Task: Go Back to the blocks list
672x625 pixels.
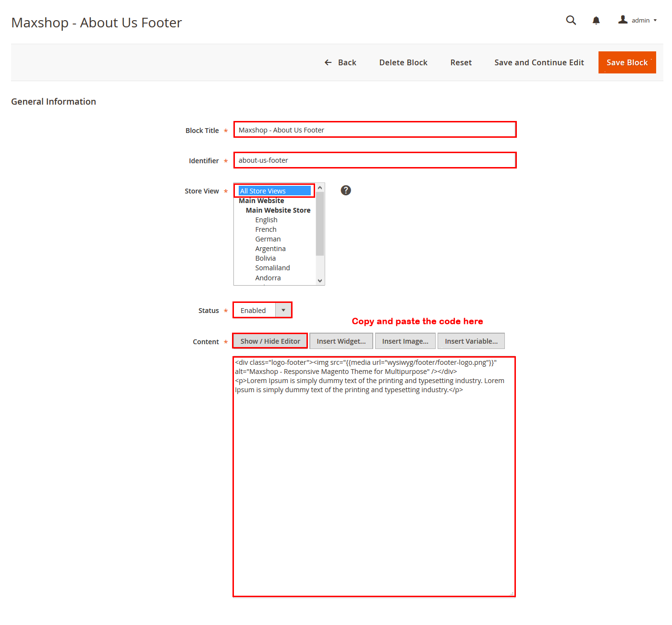Action: [x=340, y=62]
